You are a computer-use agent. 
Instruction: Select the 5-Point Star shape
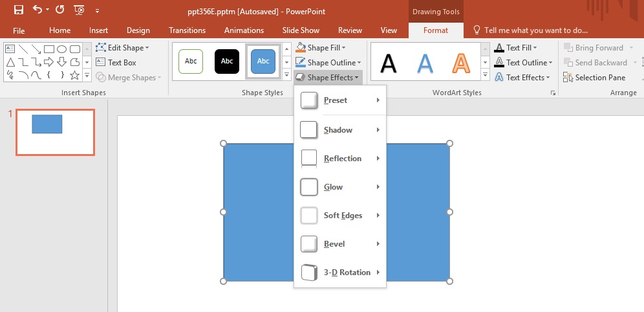(x=74, y=75)
